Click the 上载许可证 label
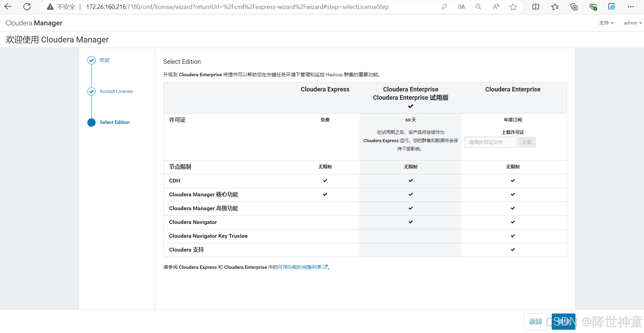Viewport: 644px width, 333px height. coord(513,132)
